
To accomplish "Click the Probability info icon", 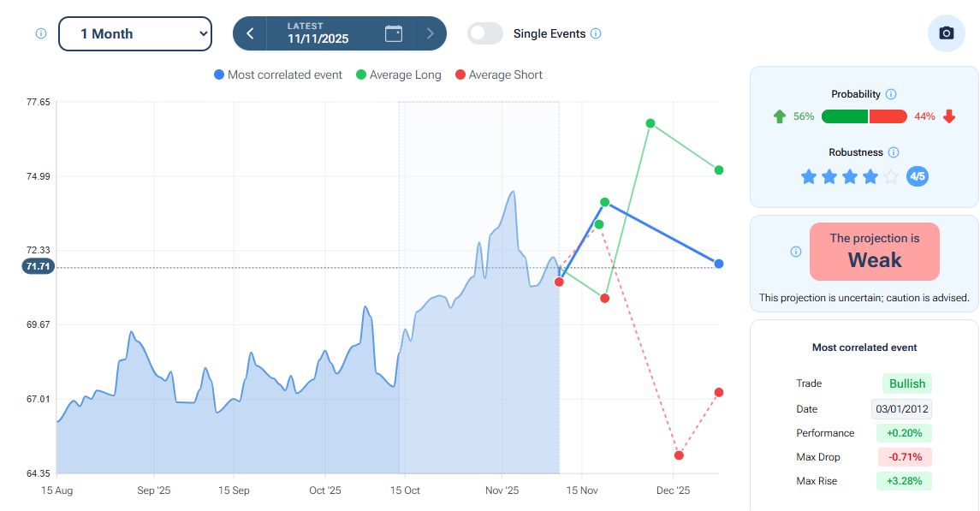I will (x=891, y=94).
